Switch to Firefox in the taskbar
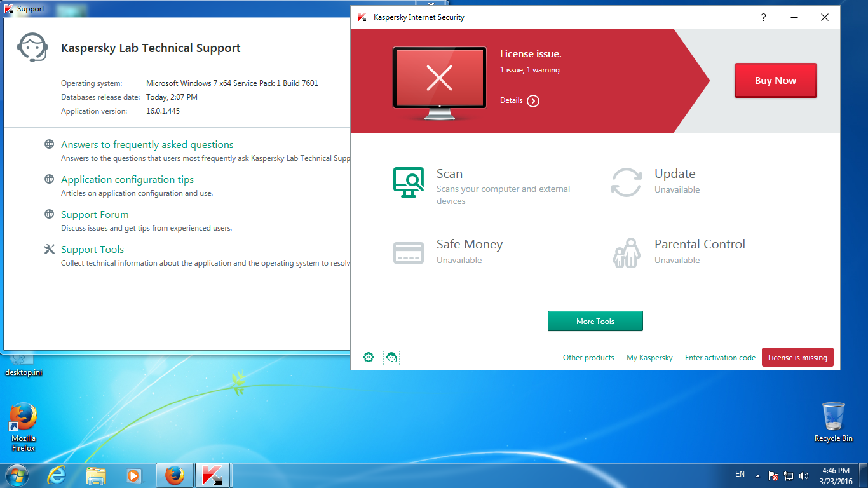868x488 pixels. 174,475
